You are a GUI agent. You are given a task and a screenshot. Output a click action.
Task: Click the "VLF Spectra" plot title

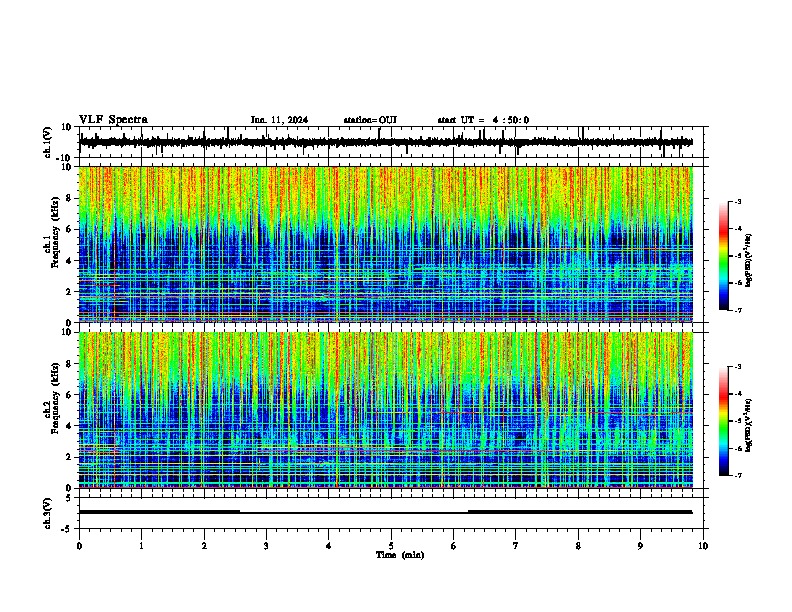pos(113,120)
